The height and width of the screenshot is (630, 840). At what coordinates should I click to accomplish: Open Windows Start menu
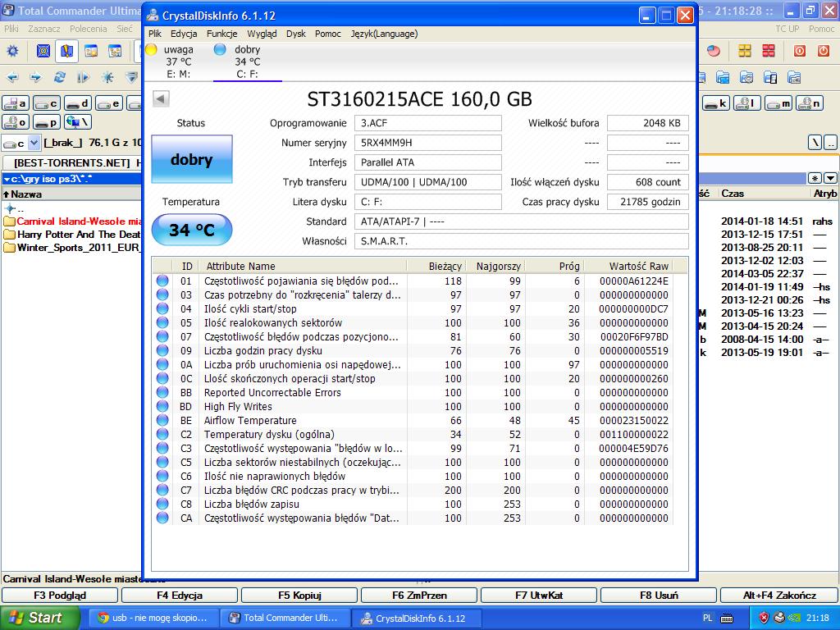coord(40,618)
